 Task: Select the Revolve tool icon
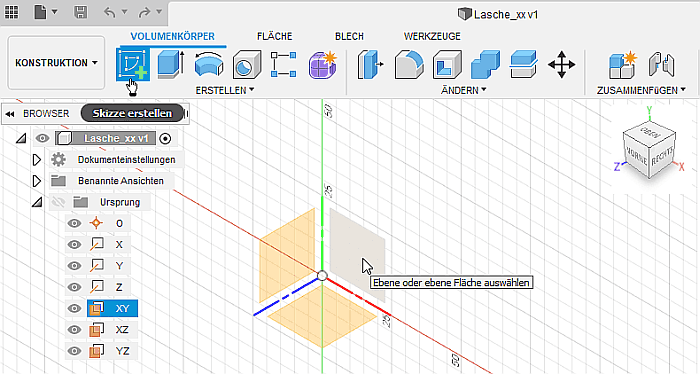[209, 65]
